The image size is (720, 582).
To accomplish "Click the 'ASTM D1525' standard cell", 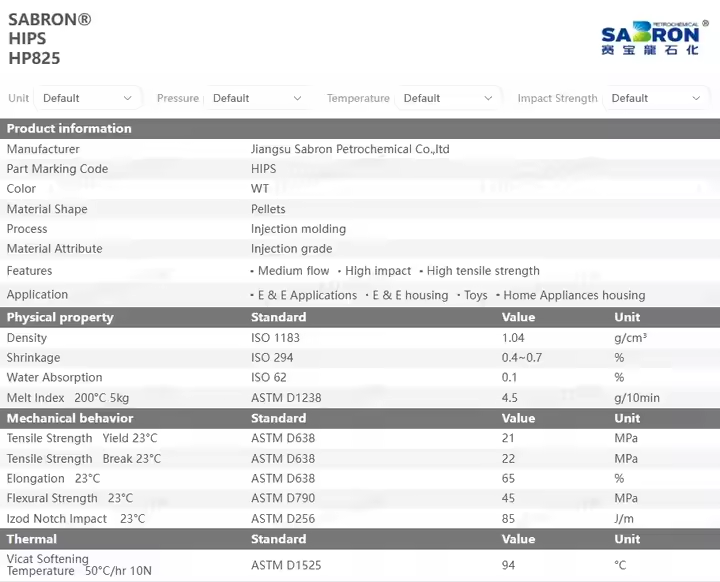I will click(x=286, y=565).
